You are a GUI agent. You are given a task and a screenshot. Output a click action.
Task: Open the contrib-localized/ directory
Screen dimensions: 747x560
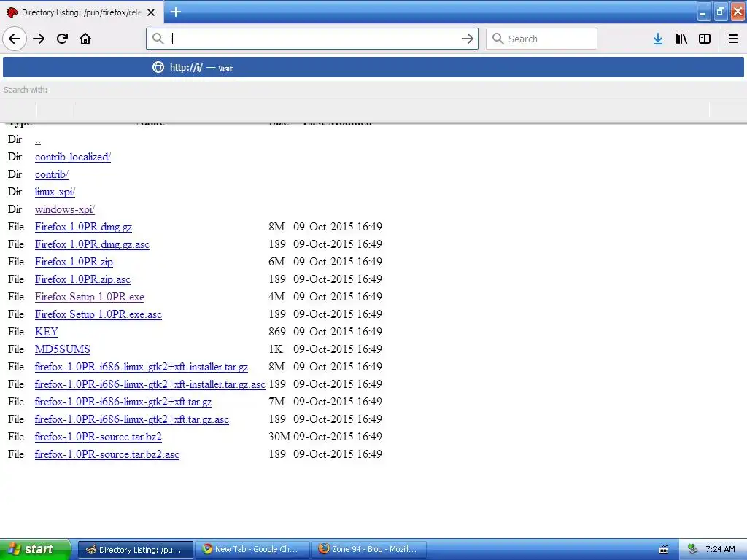point(73,157)
